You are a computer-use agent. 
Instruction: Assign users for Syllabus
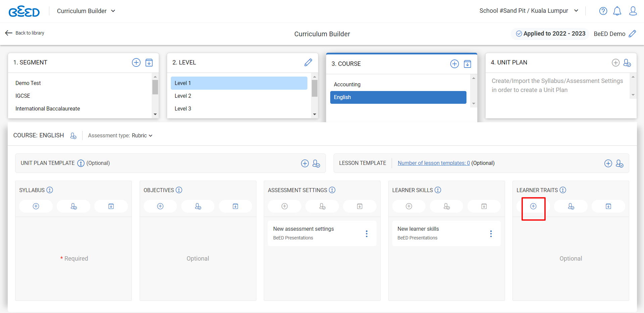click(73, 206)
